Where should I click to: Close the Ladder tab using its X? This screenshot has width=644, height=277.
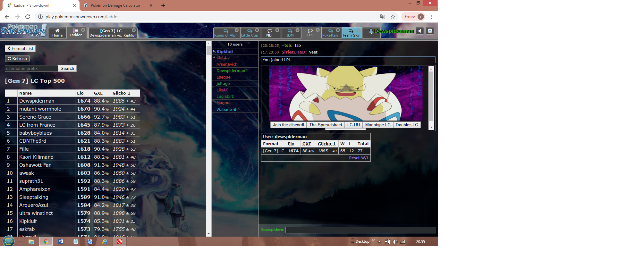coord(83,30)
